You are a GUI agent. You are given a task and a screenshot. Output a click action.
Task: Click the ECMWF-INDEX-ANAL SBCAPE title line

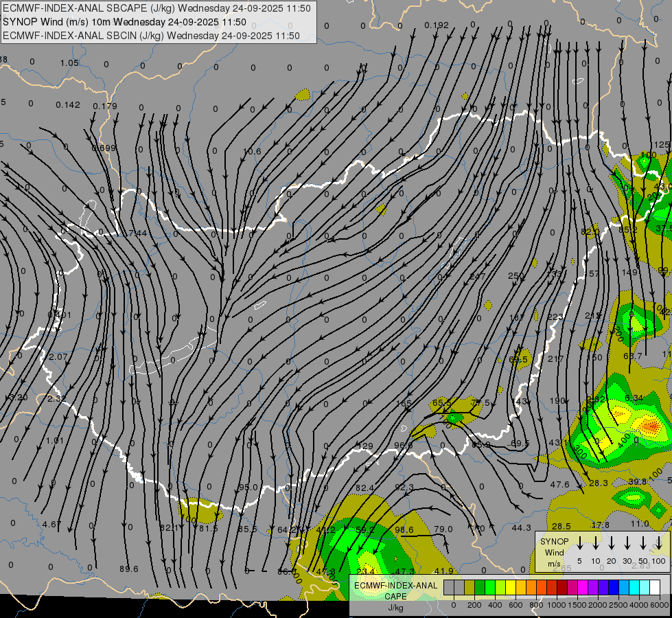(x=157, y=8)
